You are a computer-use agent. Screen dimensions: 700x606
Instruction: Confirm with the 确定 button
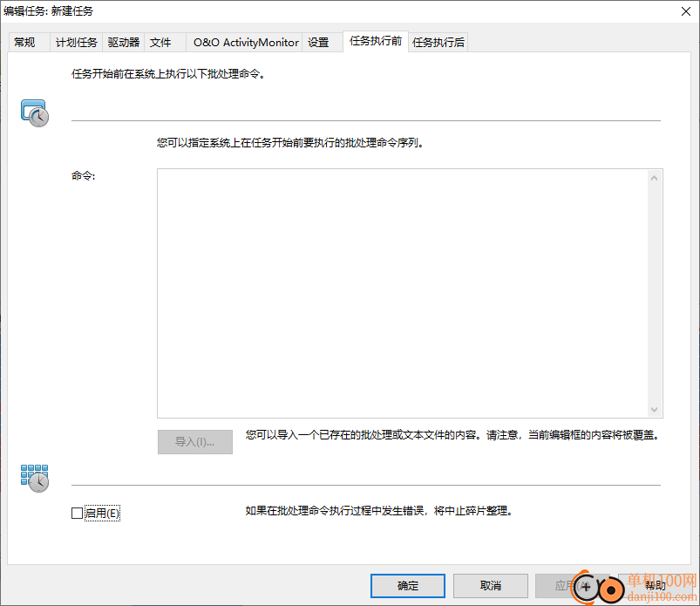pyautogui.click(x=408, y=585)
